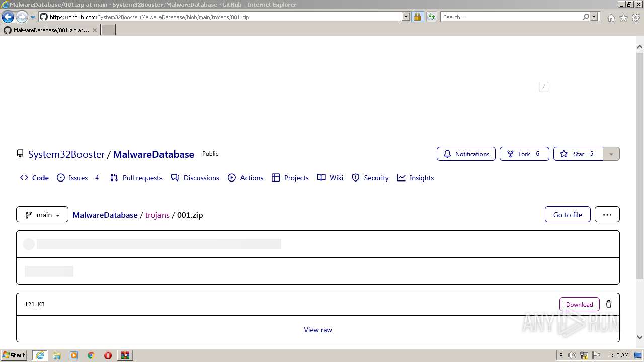Open the Pull requests tab

point(136,178)
